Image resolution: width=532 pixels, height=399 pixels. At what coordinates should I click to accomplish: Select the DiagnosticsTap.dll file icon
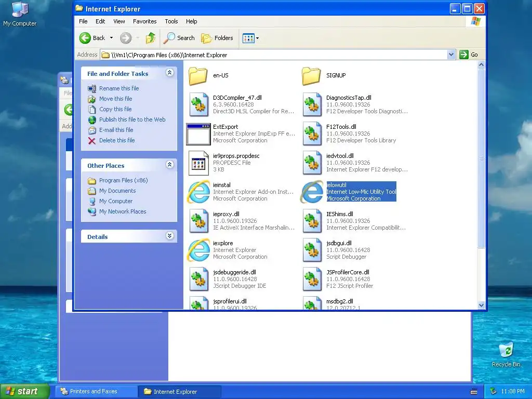[x=312, y=105]
